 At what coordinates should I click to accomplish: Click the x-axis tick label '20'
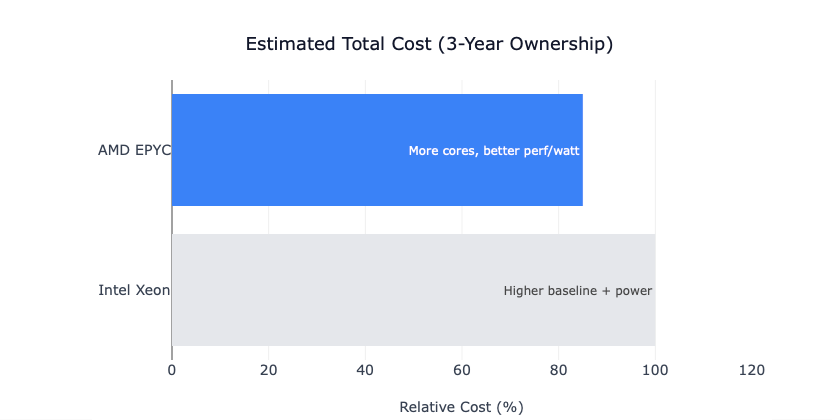coord(268,370)
